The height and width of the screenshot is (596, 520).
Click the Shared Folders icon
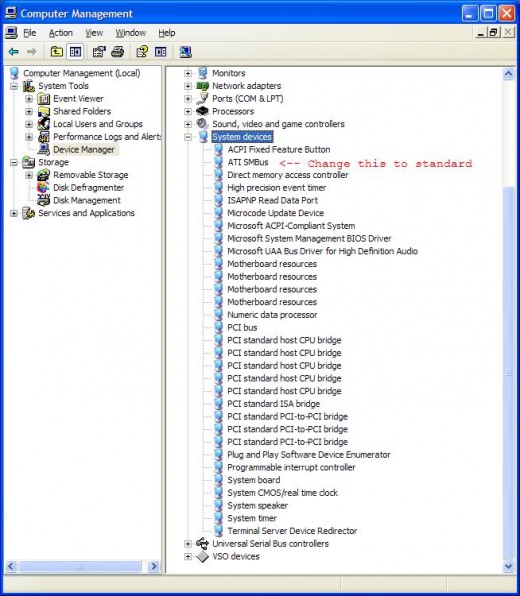pos(44,111)
